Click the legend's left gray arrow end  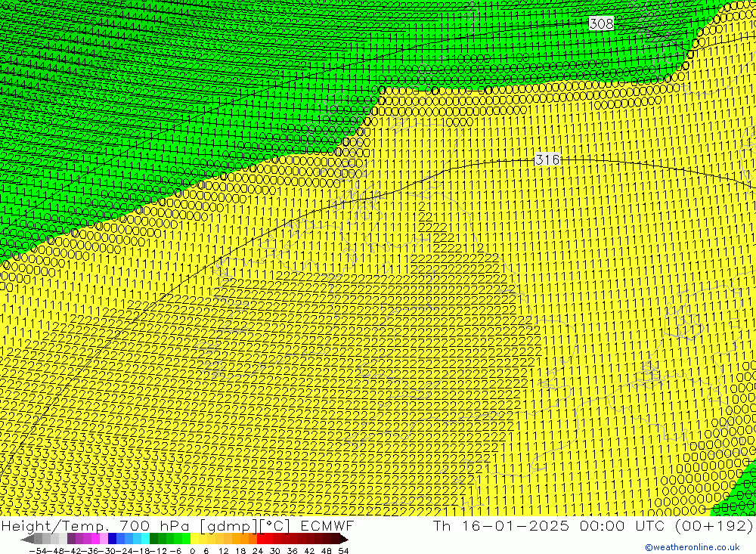click(x=27, y=540)
